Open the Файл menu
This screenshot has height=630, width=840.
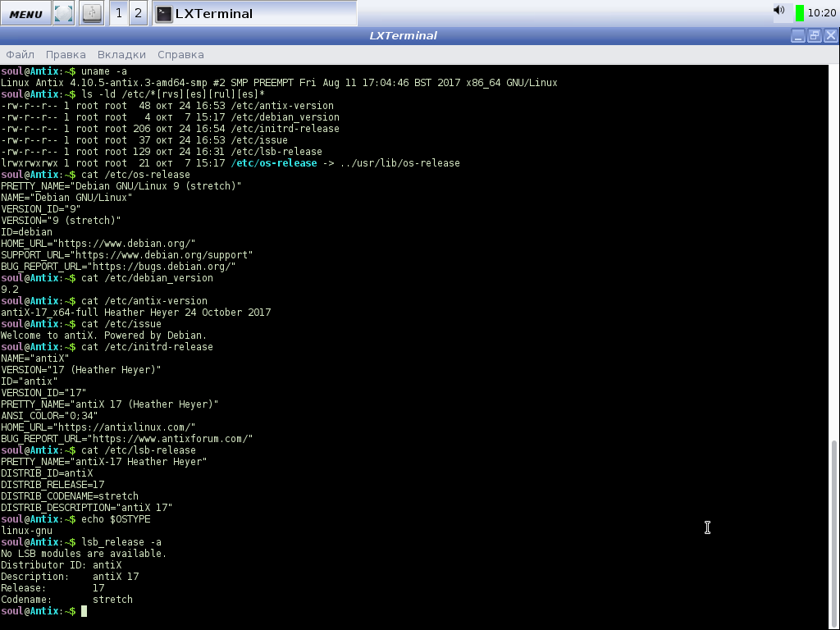click(20, 55)
